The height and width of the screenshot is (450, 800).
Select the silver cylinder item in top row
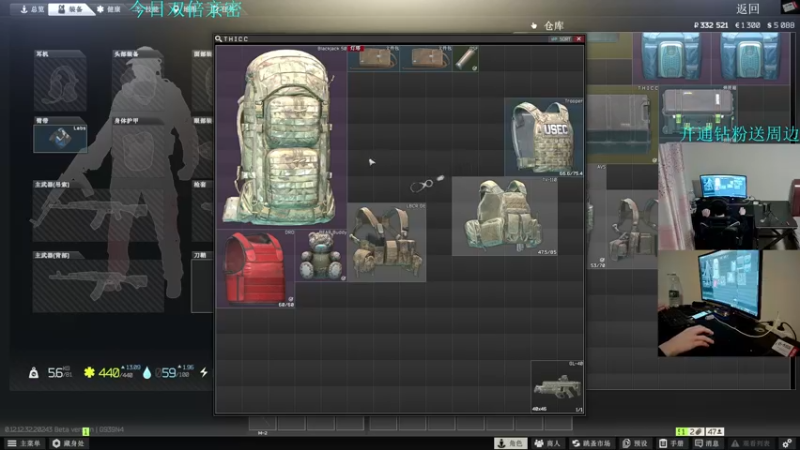tap(465, 58)
